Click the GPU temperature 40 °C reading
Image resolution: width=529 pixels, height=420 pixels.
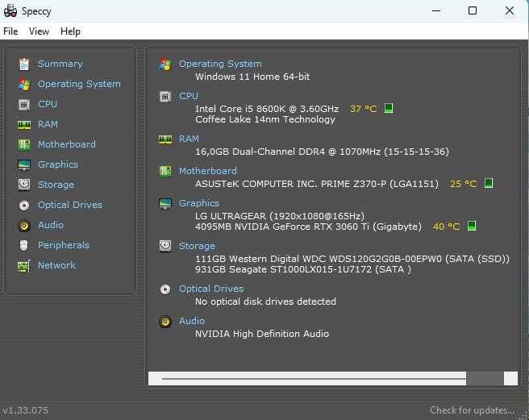pos(446,227)
